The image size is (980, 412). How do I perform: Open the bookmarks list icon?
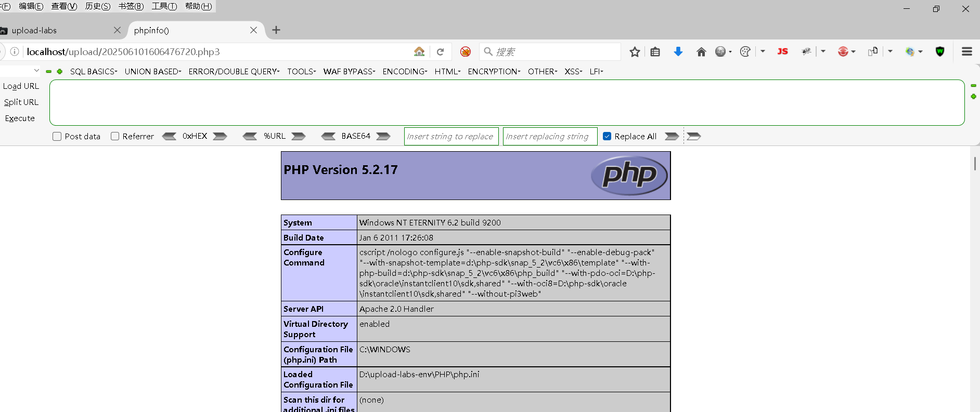click(655, 51)
